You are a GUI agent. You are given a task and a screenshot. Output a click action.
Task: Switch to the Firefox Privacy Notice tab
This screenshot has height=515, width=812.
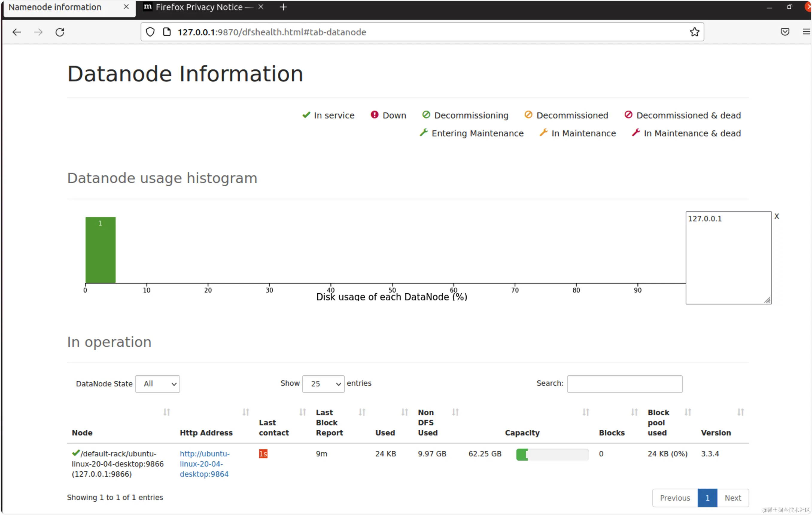(199, 7)
